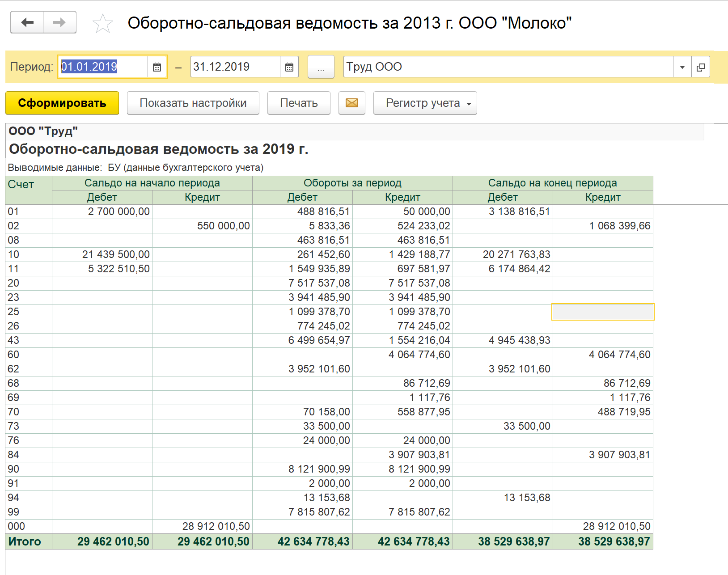Open period selection ellipsis button
Viewport: 728px width, 575px height.
(321, 67)
